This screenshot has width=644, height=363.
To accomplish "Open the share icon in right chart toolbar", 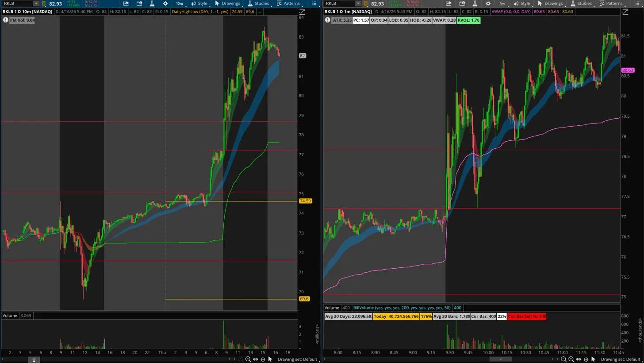I will point(448,4).
